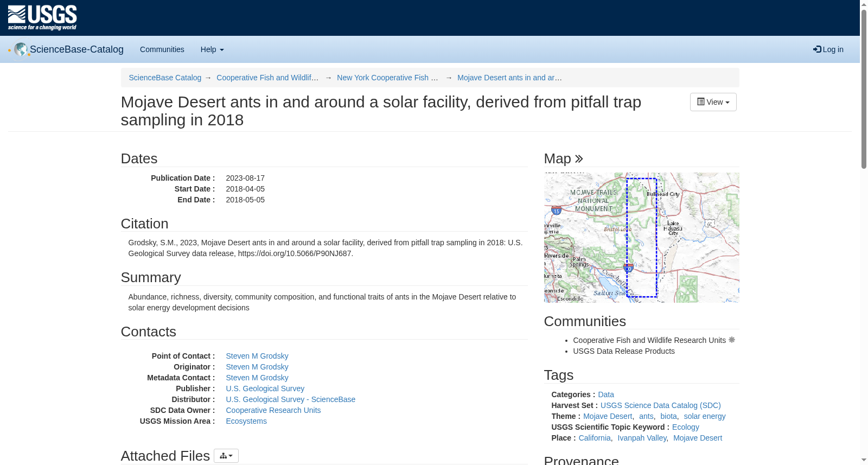Select the Ecology keyword tag
Image resolution: width=868 pixels, height=465 pixels.
[x=686, y=427]
